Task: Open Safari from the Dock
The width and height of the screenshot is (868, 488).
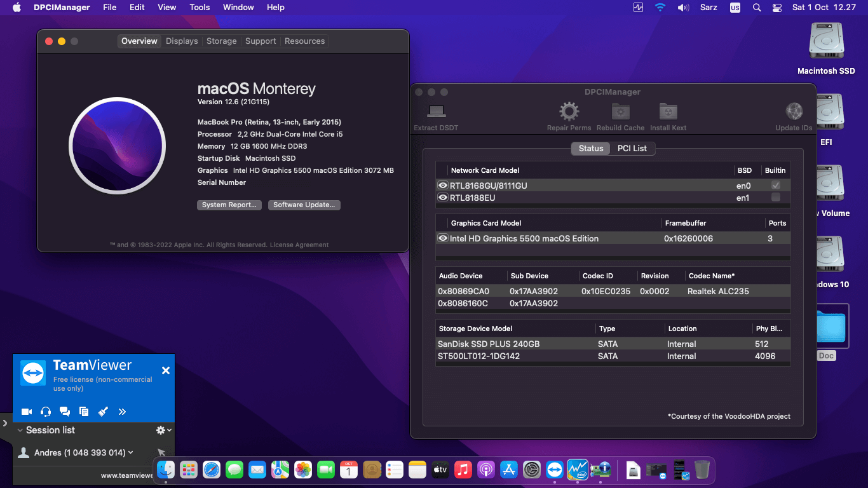Action: [212, 470]
